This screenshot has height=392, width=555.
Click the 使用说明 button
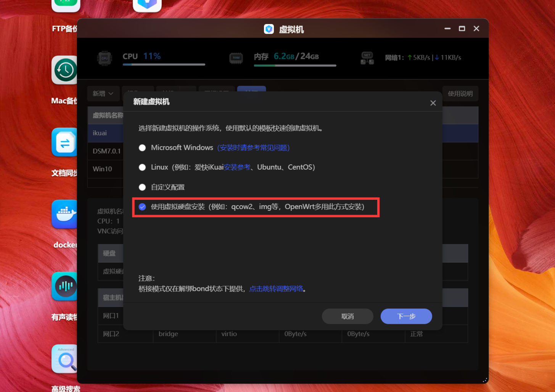point(460,93)
